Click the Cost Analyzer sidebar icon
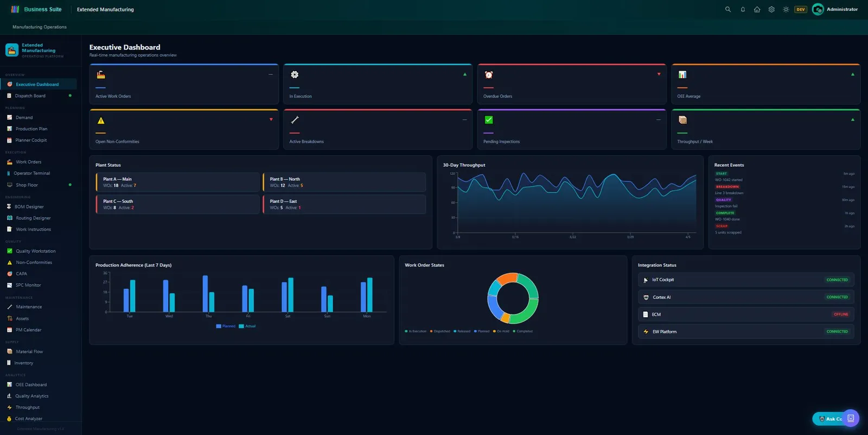868x435 pixels. pos(9,419)
